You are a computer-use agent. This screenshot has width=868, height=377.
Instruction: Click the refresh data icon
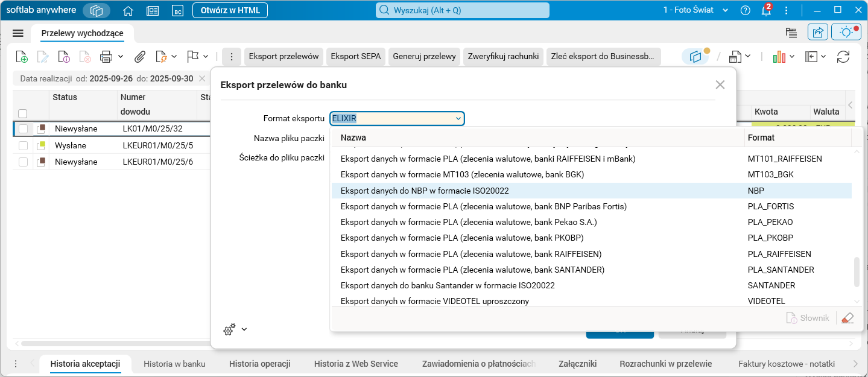(843, 57)
